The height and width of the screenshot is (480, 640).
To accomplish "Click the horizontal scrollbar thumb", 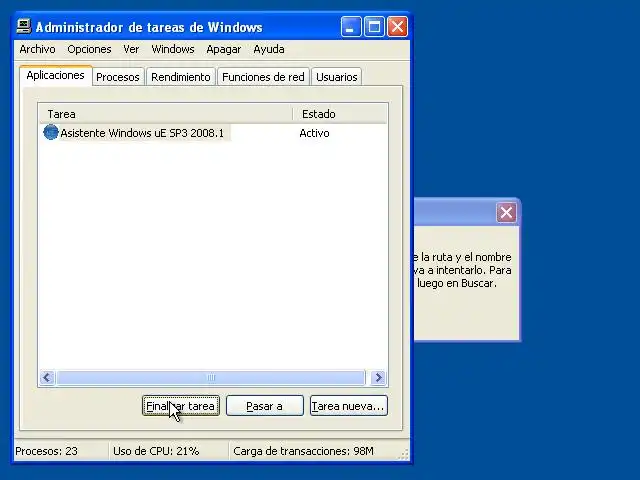I will point(211,378).
